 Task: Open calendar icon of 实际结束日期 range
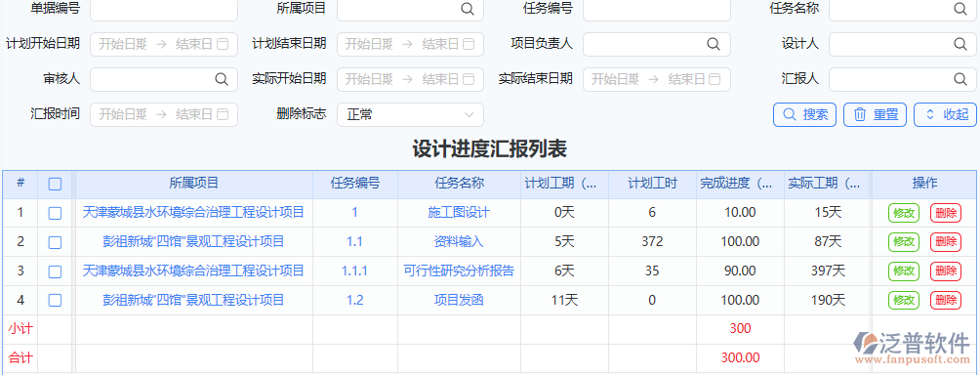point(715,79)
